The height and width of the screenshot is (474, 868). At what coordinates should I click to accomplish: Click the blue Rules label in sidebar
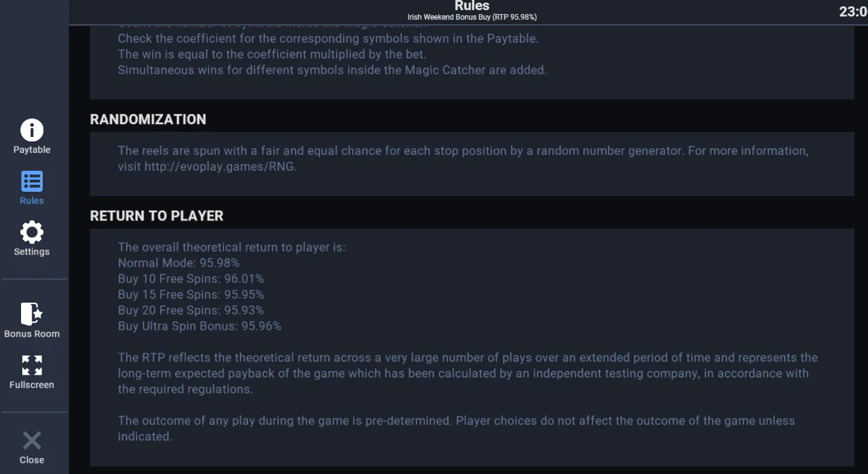(32, 201)
